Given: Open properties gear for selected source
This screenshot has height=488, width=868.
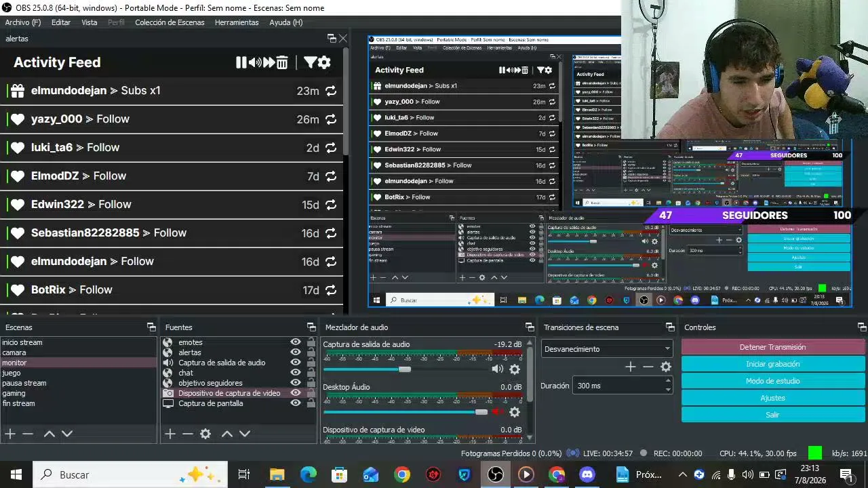Looking at the screenshot, I should click(205, 434).
